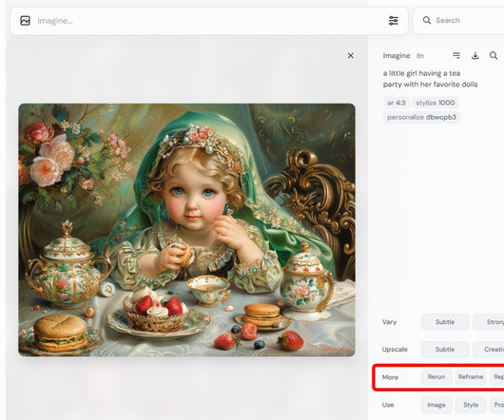Image resolution: width=504 pixels, height=420 pixels.
Task: Click the Imagine prompt input field
Action: (x=209, y=21)
